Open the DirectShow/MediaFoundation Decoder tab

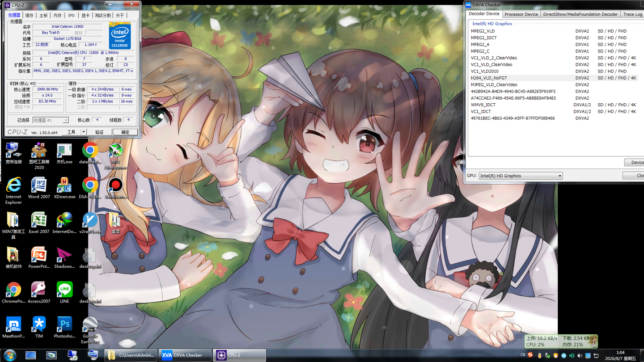pos(580,14)
